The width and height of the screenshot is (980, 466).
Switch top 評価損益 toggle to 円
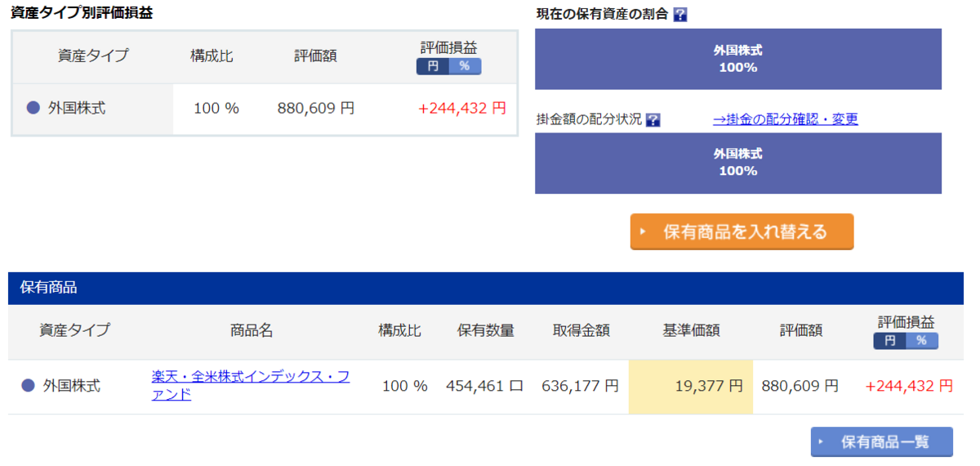tap(433, 66)
